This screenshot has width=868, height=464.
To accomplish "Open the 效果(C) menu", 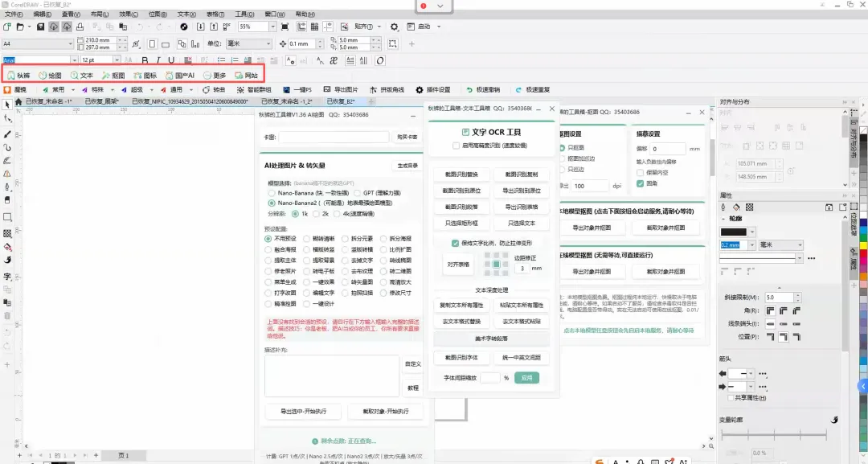I will pos(129,14).
